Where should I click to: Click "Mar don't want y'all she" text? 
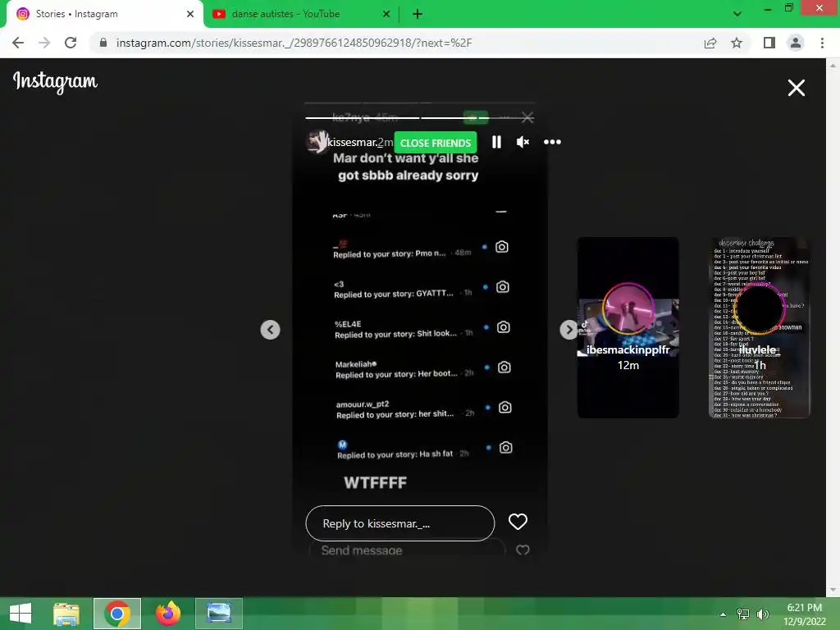coord(405,158)
